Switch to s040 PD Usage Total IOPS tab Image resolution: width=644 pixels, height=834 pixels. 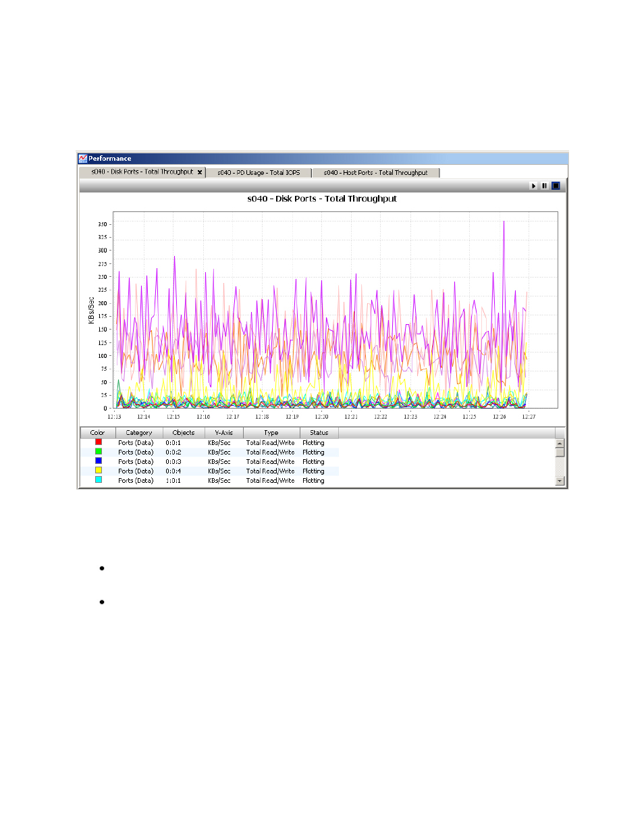click(259, 173)
